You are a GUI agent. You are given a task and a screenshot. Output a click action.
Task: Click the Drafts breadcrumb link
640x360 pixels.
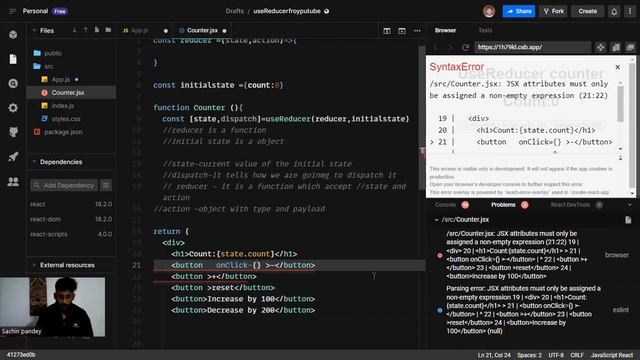[234, 11]
